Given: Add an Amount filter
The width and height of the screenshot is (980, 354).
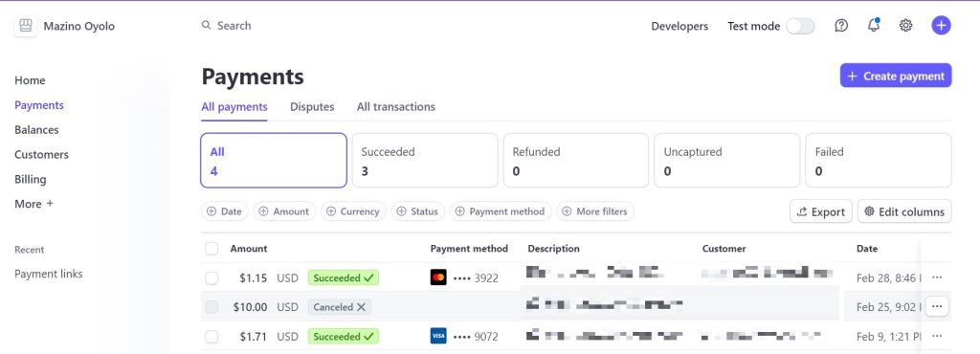Looking at the screenshot, I should 284,211.
